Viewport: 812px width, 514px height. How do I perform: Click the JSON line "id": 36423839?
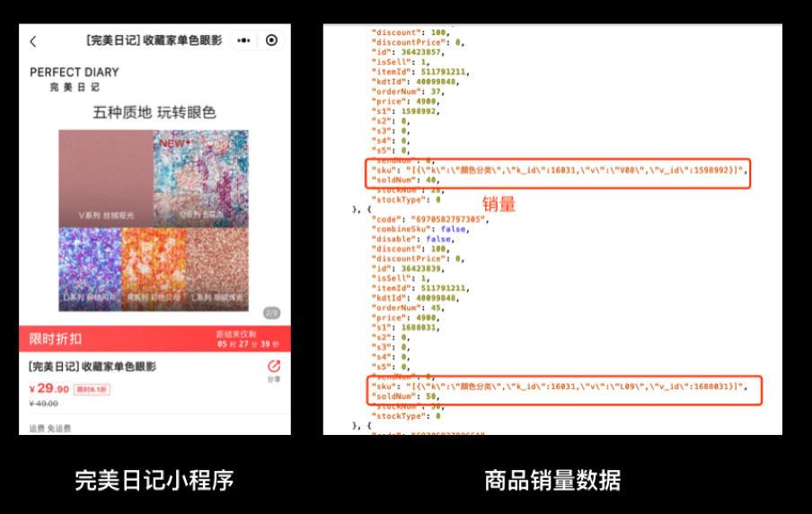[x=408, y=269]
